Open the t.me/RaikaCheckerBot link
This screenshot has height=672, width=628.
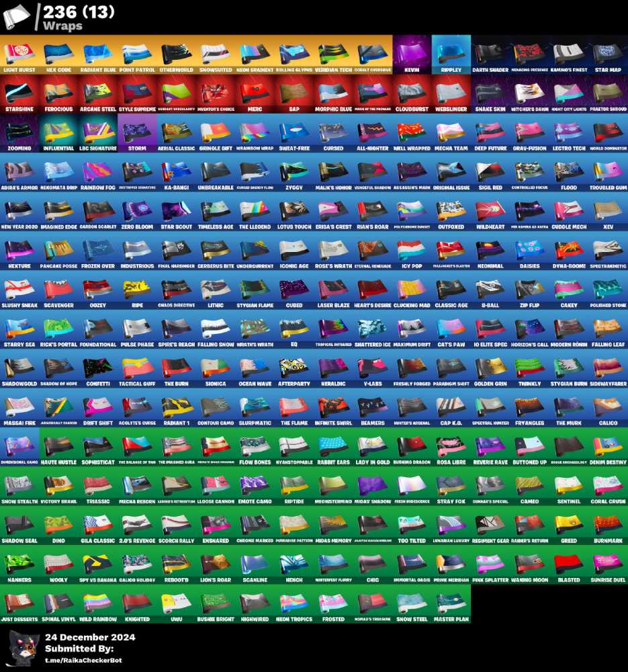coord(83,661)
